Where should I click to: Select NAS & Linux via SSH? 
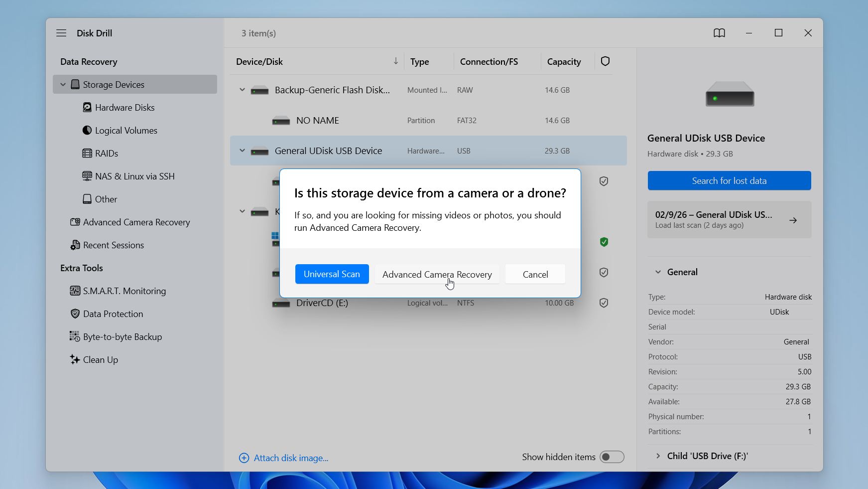(x=135, y=176)
